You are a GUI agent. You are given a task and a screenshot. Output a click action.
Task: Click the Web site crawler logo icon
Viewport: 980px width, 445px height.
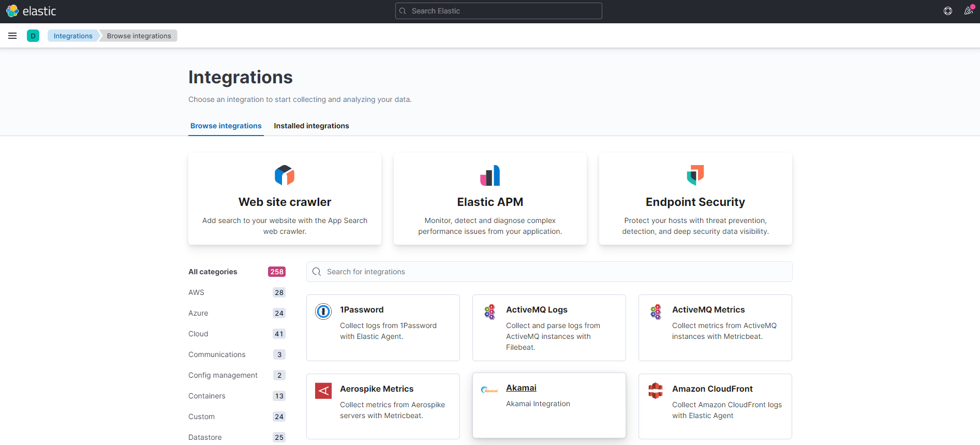(x=285, y=175)
